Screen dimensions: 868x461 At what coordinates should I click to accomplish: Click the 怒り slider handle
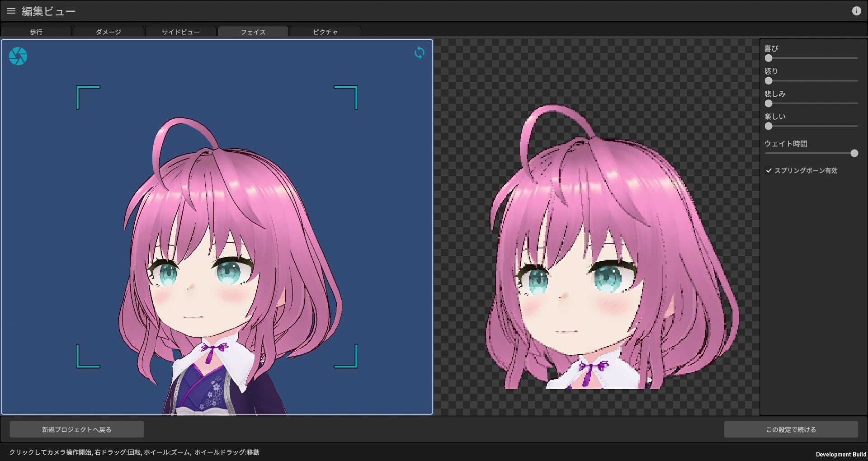769,81
